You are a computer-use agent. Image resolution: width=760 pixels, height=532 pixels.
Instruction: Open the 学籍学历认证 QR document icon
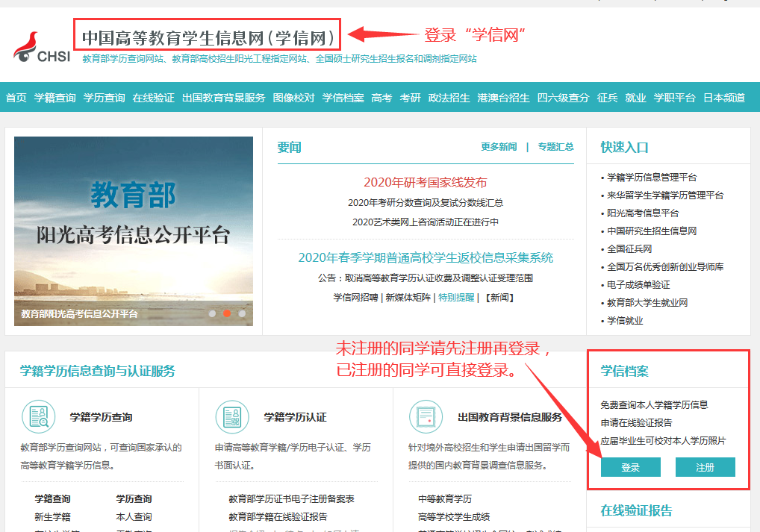tap(232, 416)
